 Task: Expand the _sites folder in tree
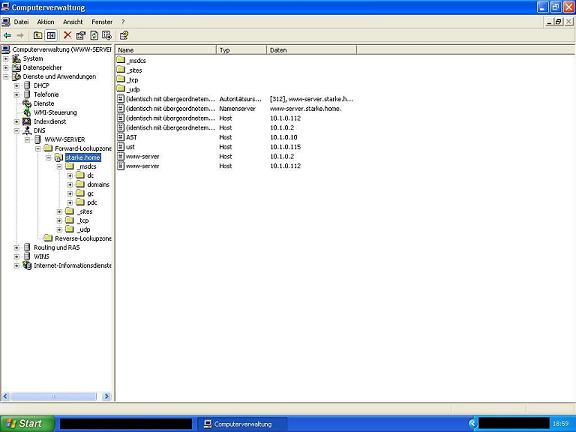(59, 212)
